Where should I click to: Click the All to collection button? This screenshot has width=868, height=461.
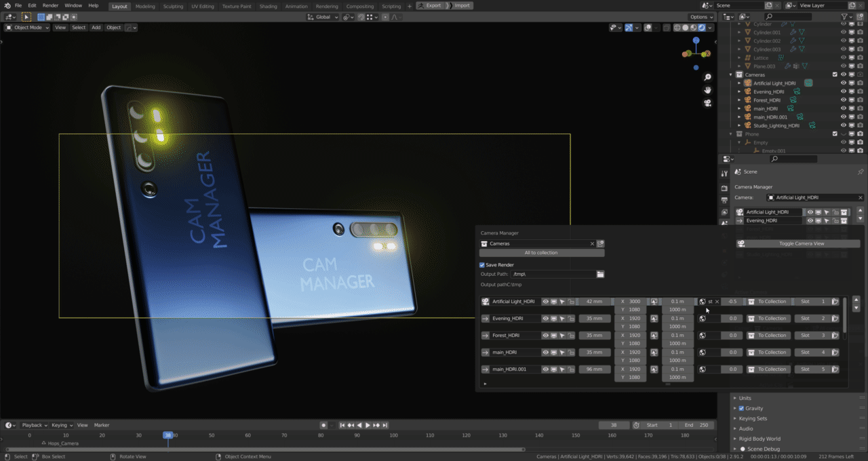[541, 253]
